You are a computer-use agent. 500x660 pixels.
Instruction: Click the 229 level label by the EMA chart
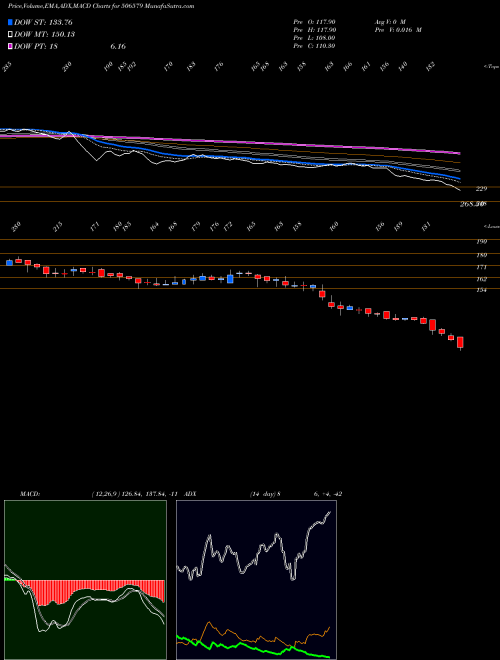(481, 189)
